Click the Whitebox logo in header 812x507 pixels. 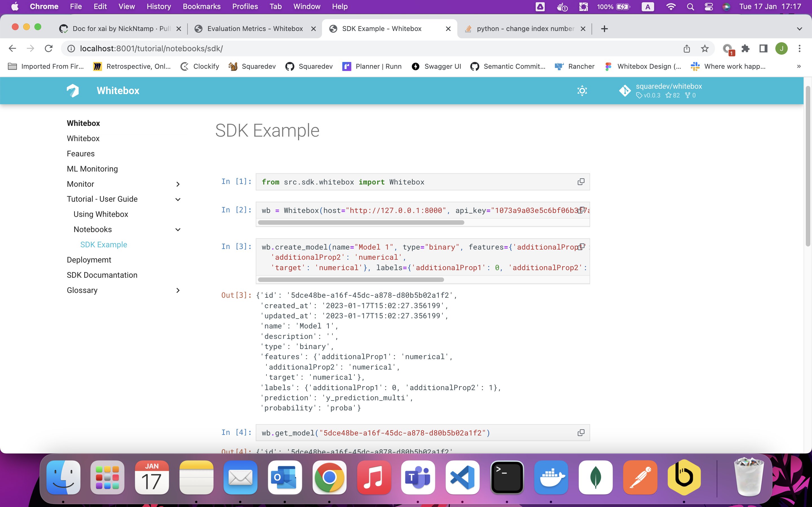coord(73,90)
